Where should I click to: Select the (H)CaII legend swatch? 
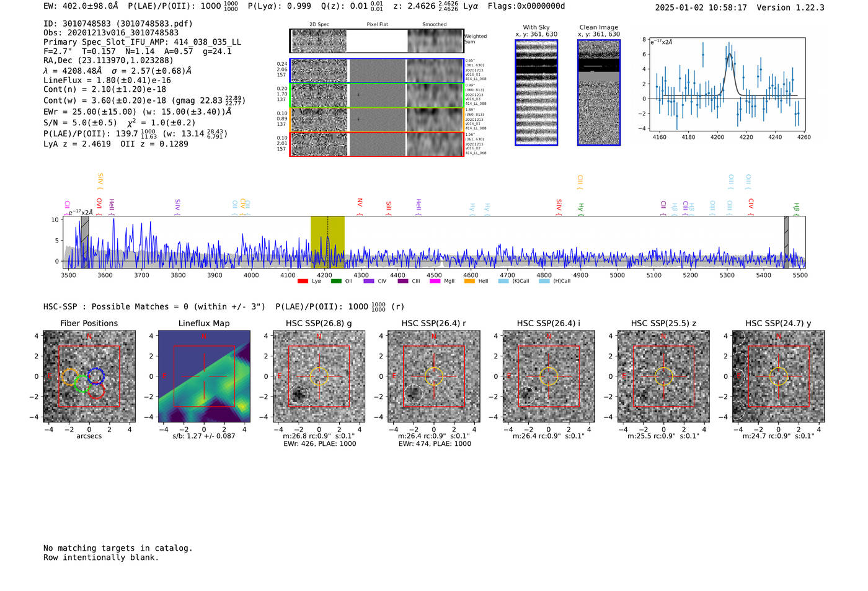(x=544, y=282)
